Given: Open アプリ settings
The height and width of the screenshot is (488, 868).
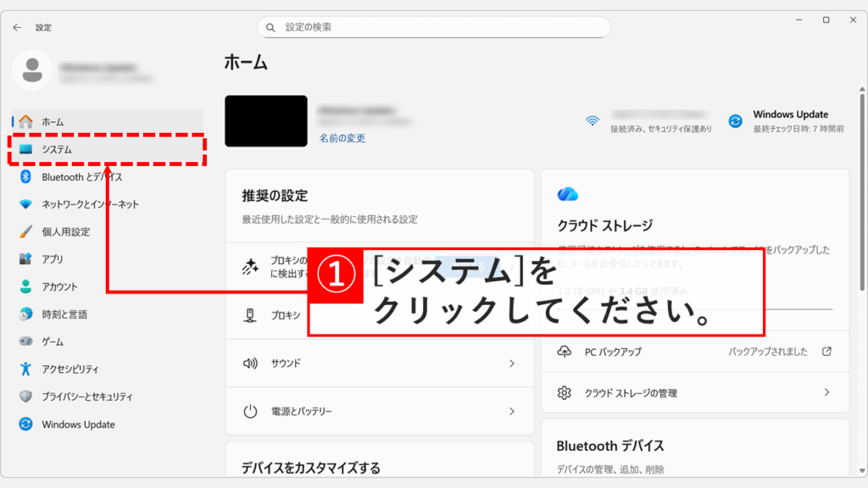Looking at the screenshot, I should coord(58,258).
